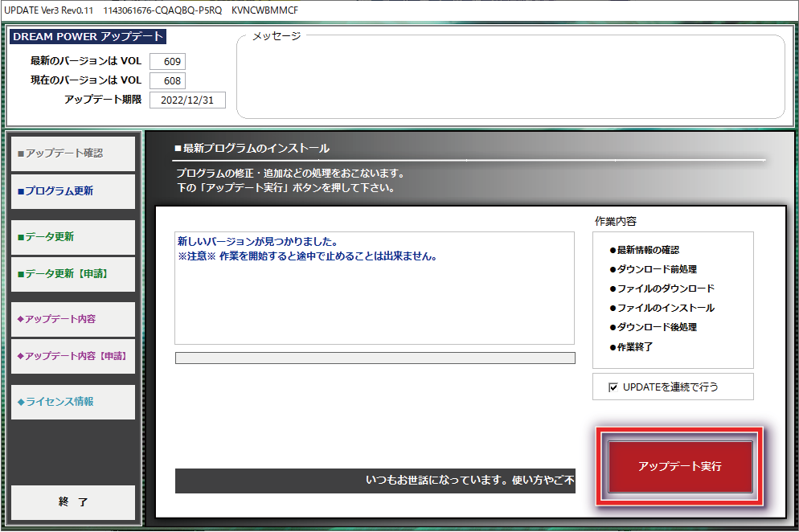The width and height of the screenshot is (799, 532).
Task: Click the scrolling notice ticker bar
Action: tap(375, 481)
